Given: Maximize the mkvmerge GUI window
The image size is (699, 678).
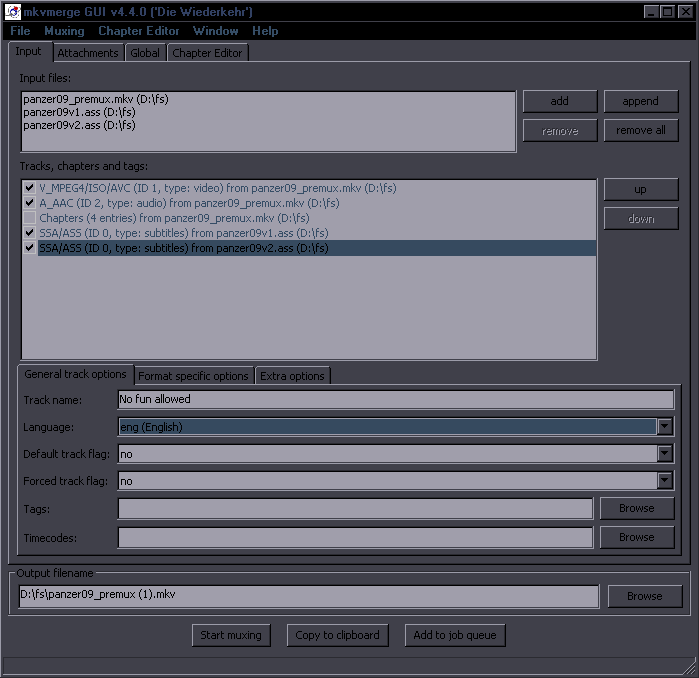Looking at the screenshot, I should click(667, 12).
